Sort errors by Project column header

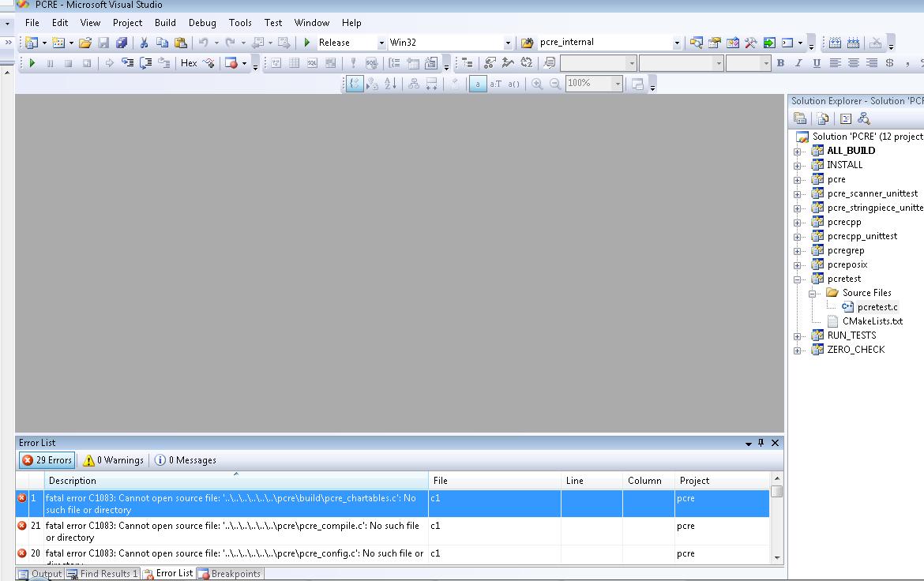click(x=723, y=481)
